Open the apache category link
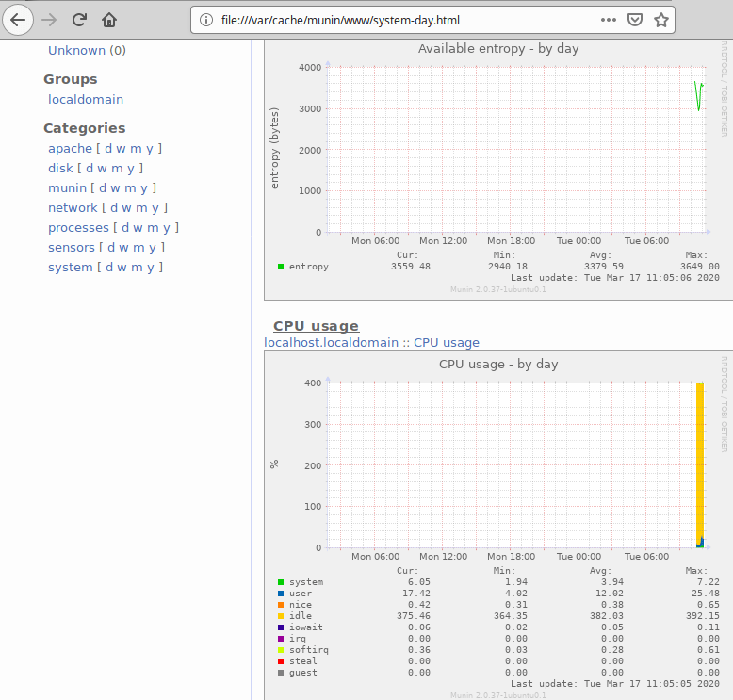733x700 pixels. tap(70, 148)
